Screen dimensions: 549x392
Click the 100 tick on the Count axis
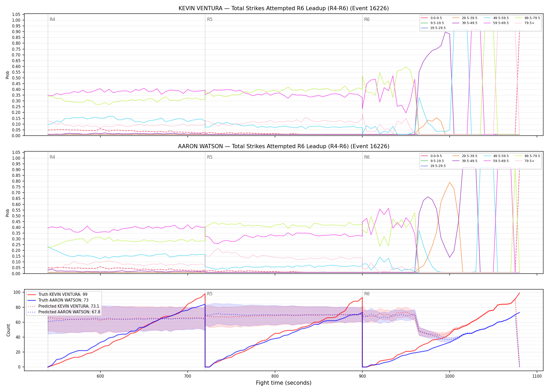(17, 292)
